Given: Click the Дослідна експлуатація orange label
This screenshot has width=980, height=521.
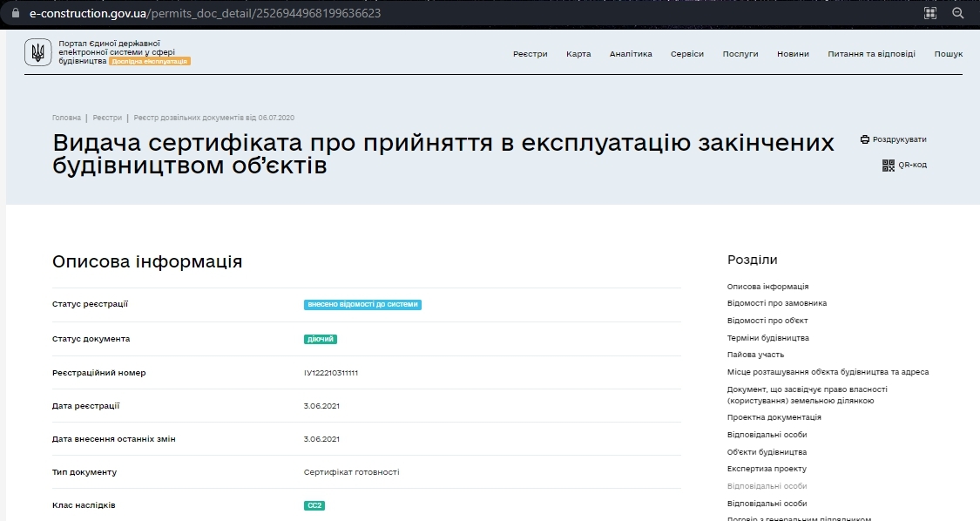Looking at the screenshot, I should [149, 61].
